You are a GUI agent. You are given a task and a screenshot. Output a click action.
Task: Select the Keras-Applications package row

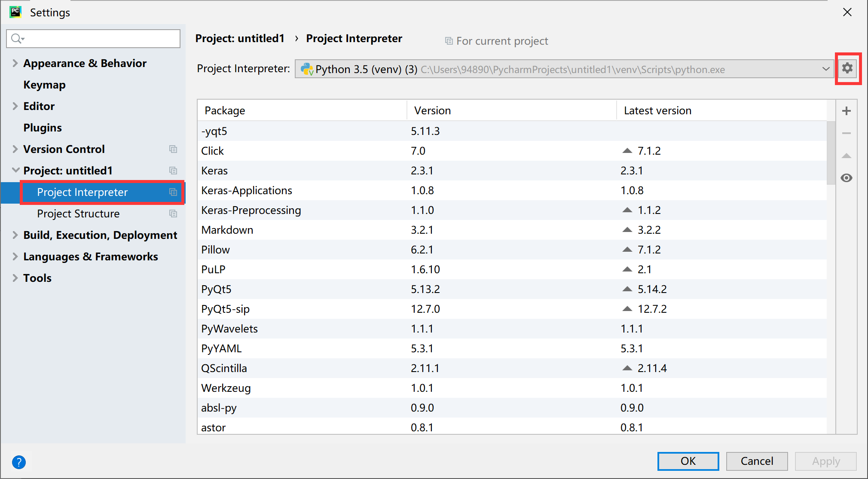coord(512,190)
